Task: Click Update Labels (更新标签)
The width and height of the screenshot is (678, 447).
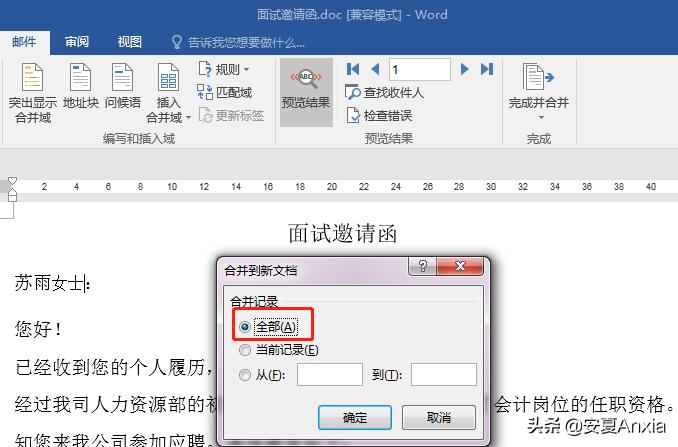Action: (231, 115)
